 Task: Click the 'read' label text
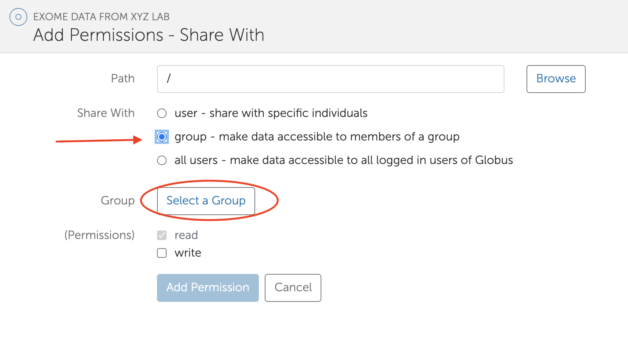(186, 235)
